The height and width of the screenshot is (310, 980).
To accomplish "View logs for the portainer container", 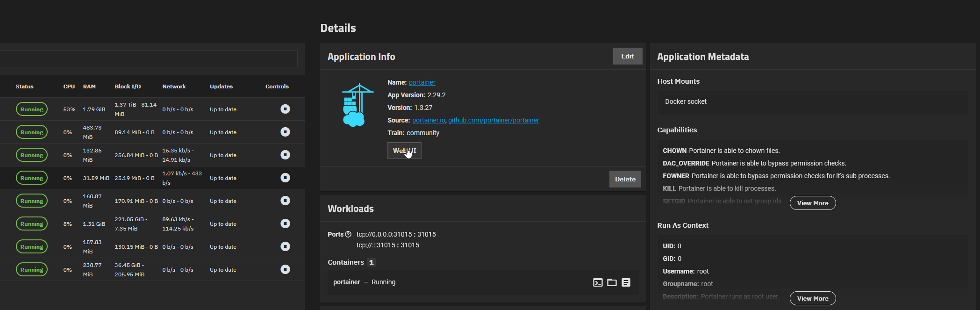I will click(626, 282).
